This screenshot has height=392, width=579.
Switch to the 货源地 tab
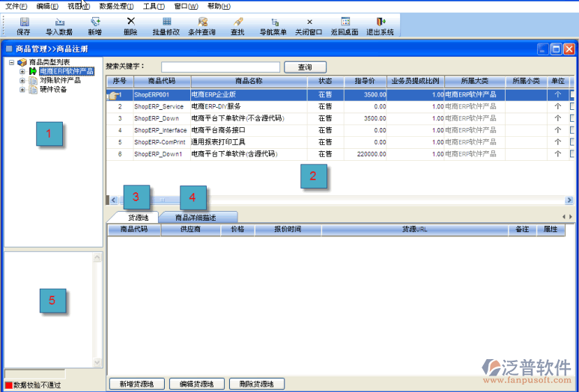click(x=138, y=218)
